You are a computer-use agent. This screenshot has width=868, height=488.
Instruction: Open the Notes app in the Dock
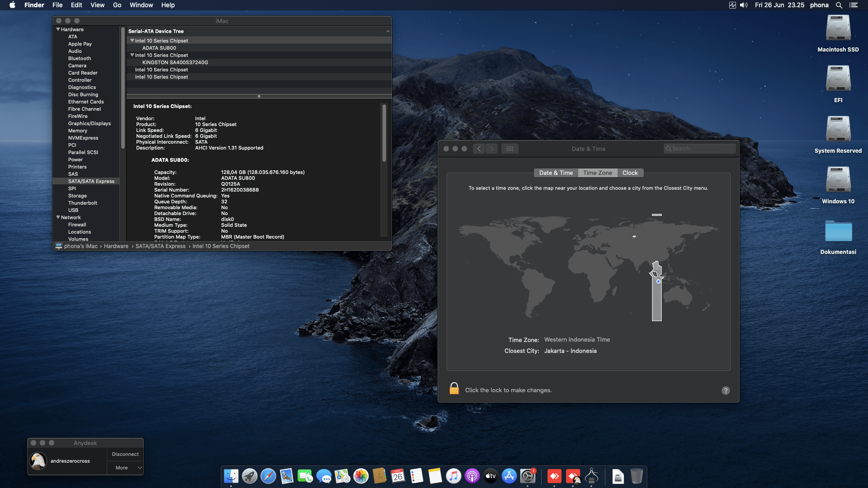(435, 476)
